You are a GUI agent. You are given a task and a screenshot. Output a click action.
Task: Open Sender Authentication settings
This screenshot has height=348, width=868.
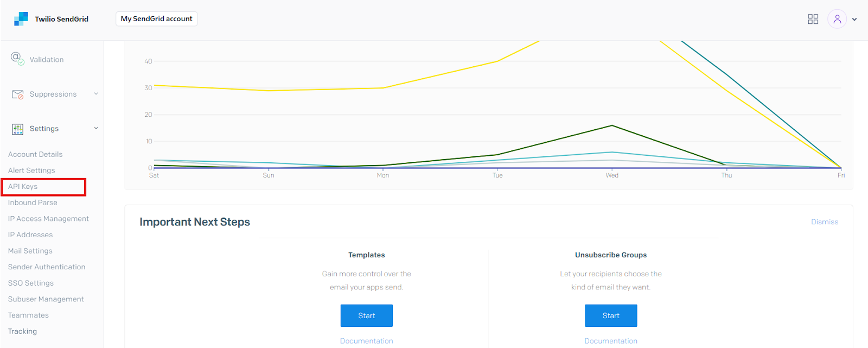tap(47, 267)
